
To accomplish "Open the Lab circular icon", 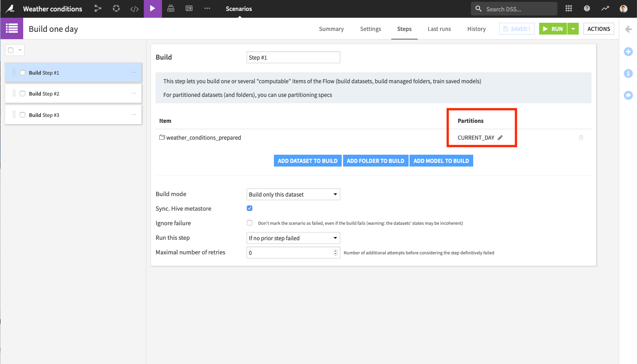I will (116, 9).
